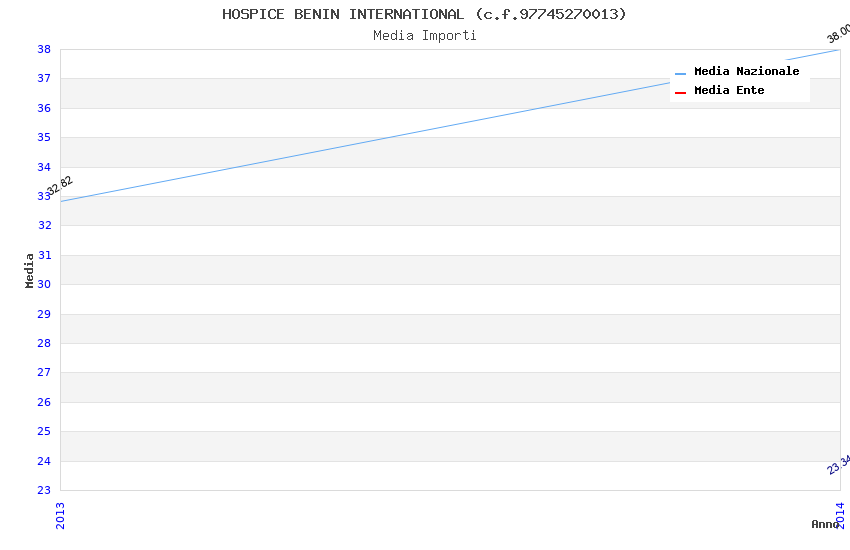This screenshot has height=550, width=850.
Task: Click the middle of the blue trend line
Action: tap(450, 125)
